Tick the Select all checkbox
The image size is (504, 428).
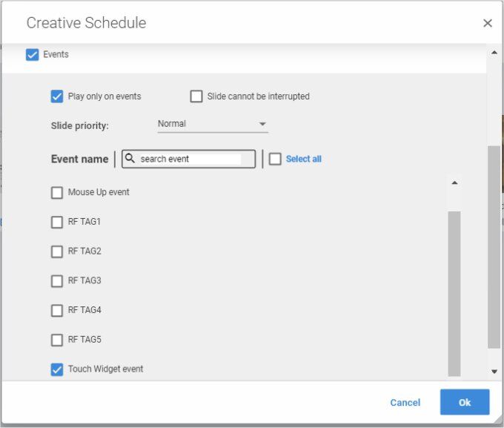275,159
